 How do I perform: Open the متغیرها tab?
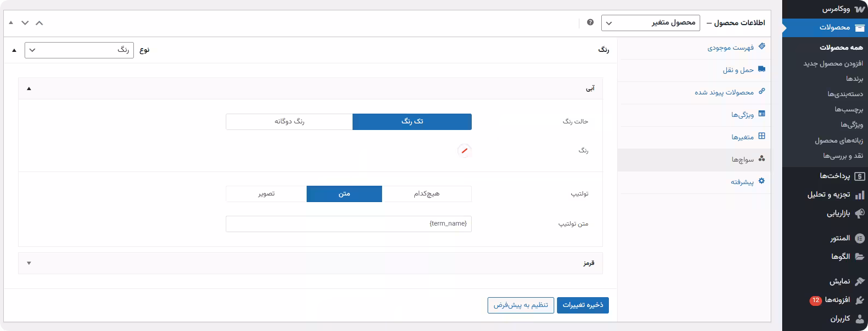point(694,137)
